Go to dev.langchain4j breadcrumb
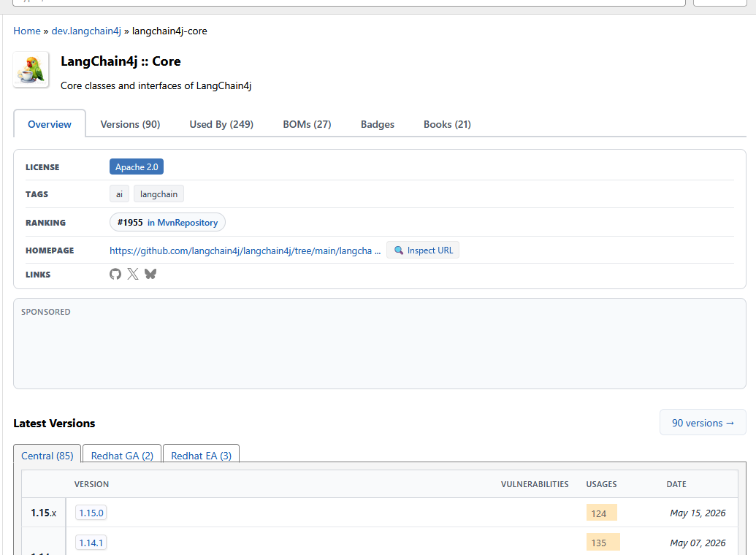The width and height of the screenshot is (756, 555). coord(86,31)
